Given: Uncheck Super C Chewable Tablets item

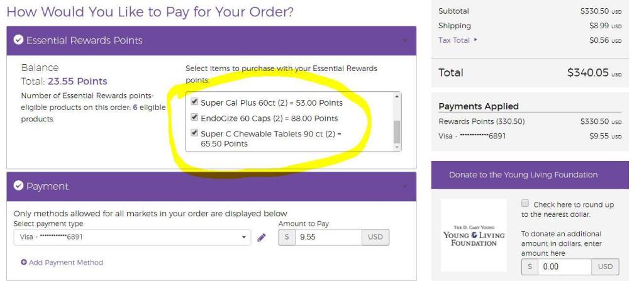Looking at the screenshot, I should coord(195,133).
